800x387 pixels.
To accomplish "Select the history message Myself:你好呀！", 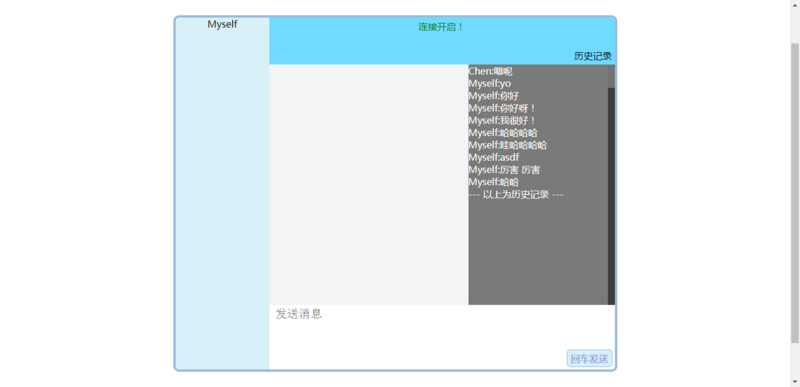I will point(503,108).
